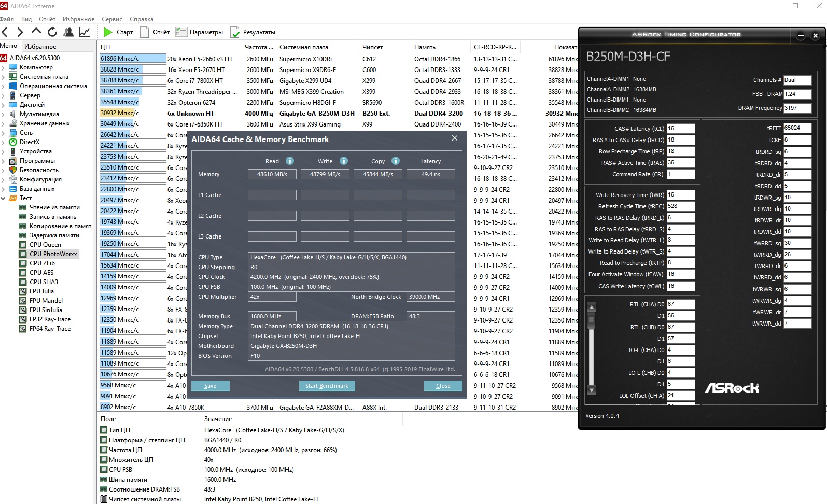Open the Сервис menu
The width and height of the screenshot is (827, 504).
coord(112,19)
